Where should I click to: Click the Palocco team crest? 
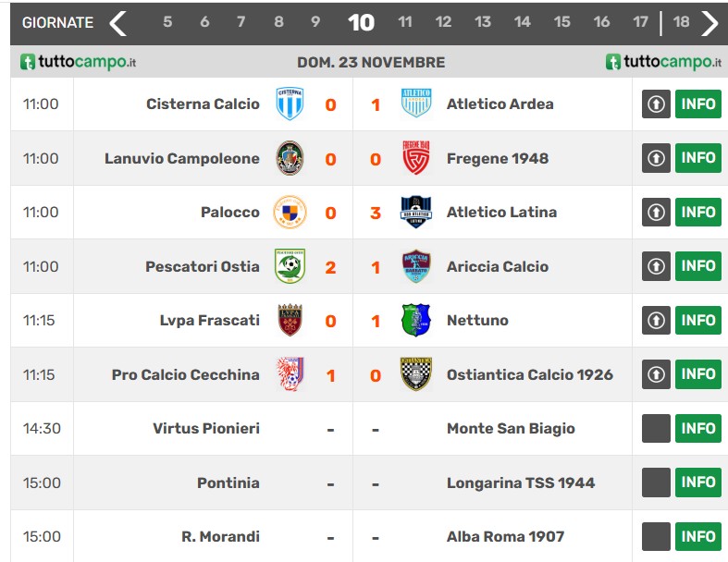290,213
